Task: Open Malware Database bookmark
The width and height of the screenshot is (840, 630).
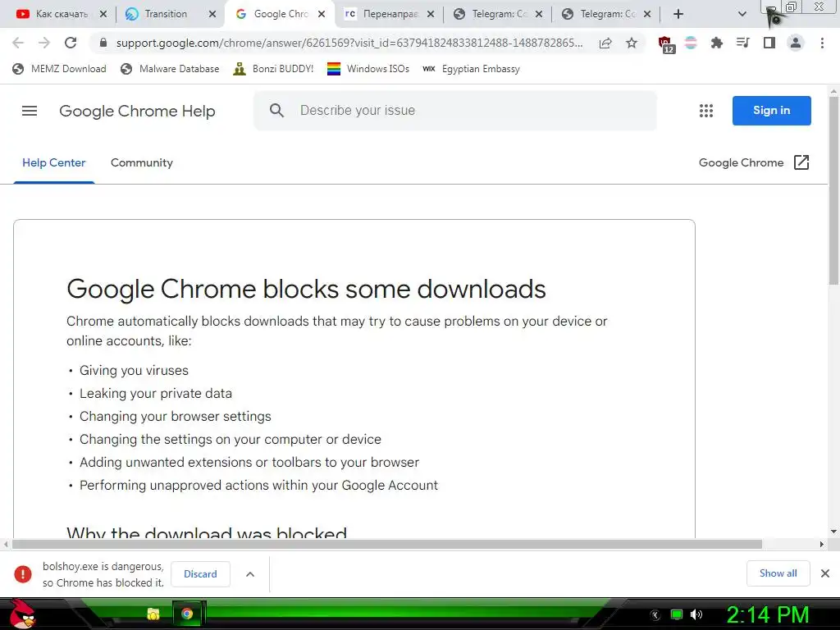Action: tap(171, 69)
